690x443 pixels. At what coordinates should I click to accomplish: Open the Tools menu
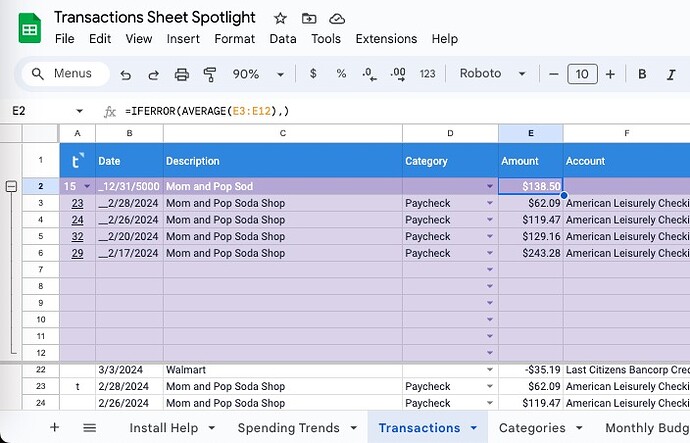[326, 39]
